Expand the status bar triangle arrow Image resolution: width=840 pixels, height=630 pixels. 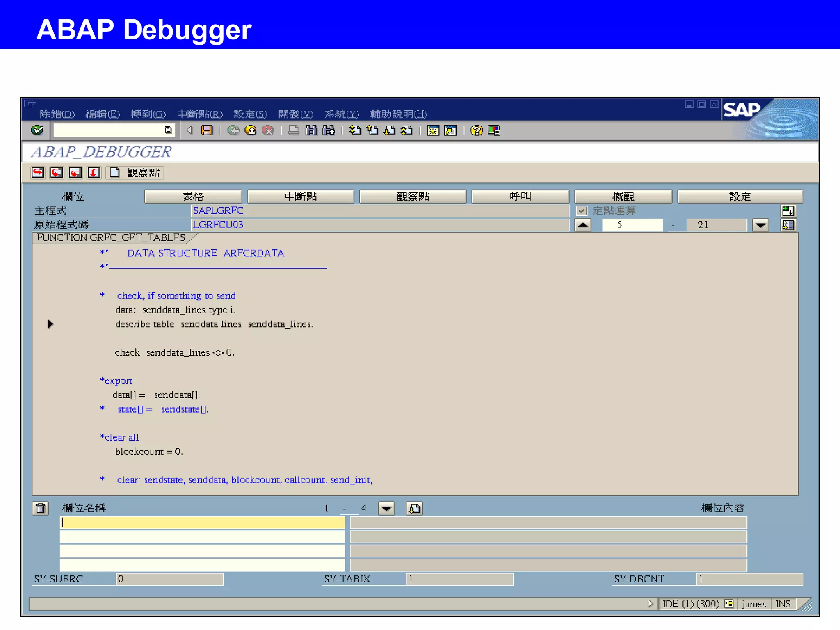tap(650, 604)
